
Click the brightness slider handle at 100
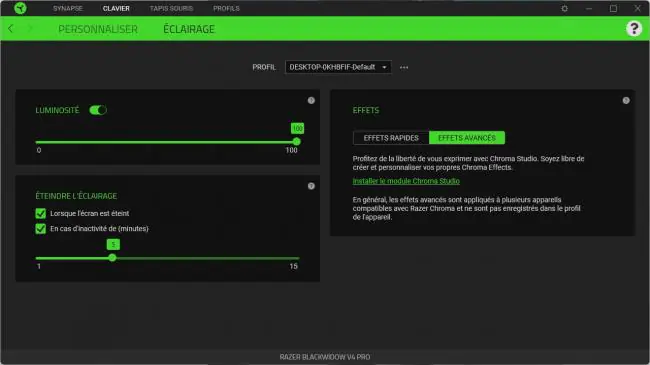pos(296,142)
